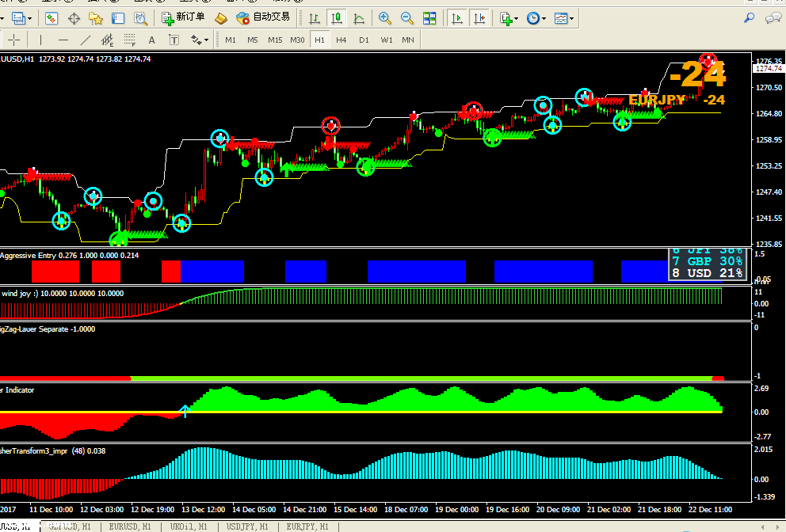
Task: Select the H4 timeframe button
Action: [x=341, y=40]
